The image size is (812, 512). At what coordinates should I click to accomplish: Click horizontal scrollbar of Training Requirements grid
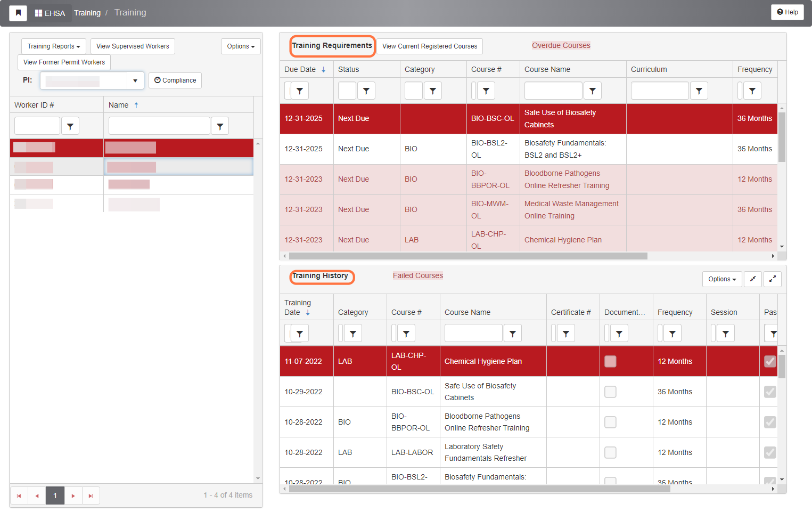(468, 256)
